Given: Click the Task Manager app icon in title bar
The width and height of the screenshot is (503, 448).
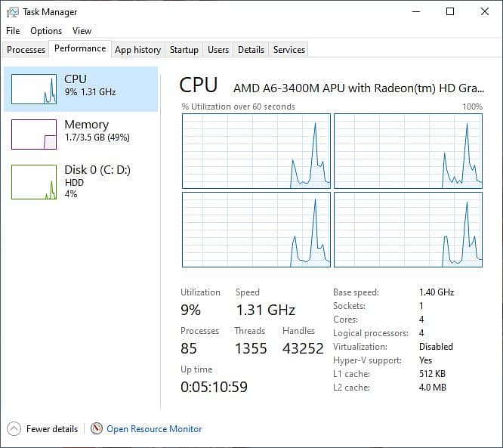Looking at the screenshot, I should (13, 12).
